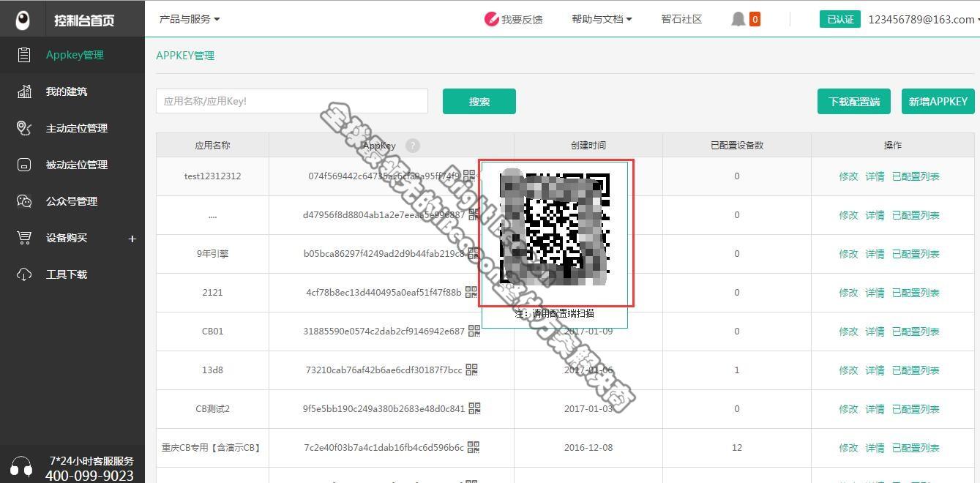Click the 工具下载 cloud download icon
The image size is (980, 483).
tap(24, 274)
